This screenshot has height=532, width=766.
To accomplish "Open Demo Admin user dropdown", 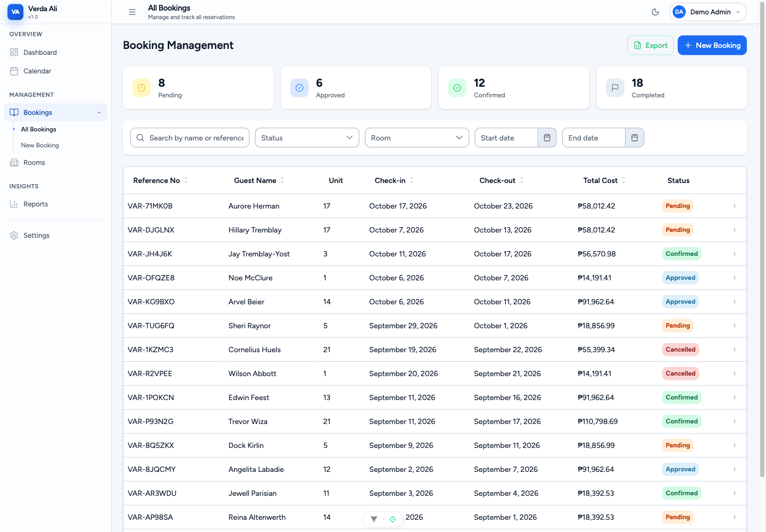I will [708, 12].
